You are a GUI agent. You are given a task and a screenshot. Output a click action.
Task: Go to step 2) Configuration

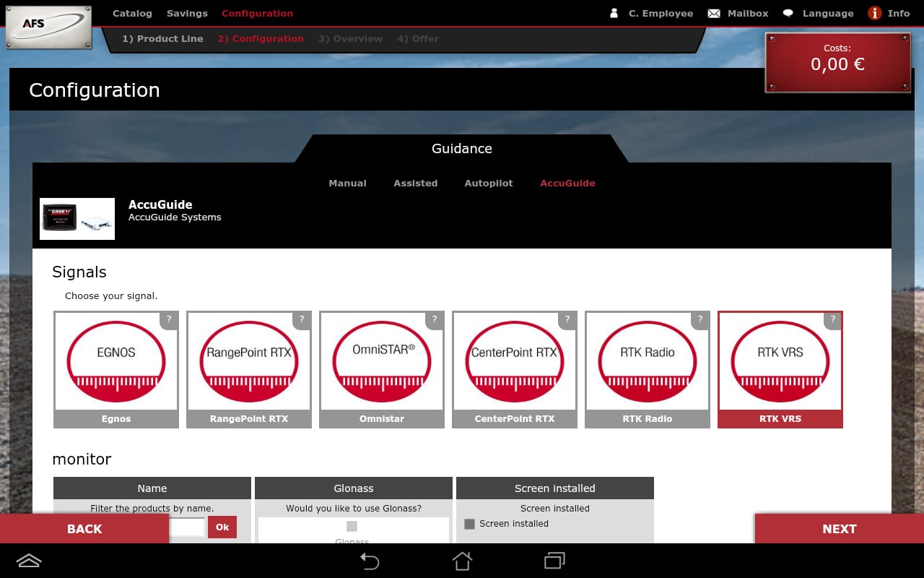(261, 38)
